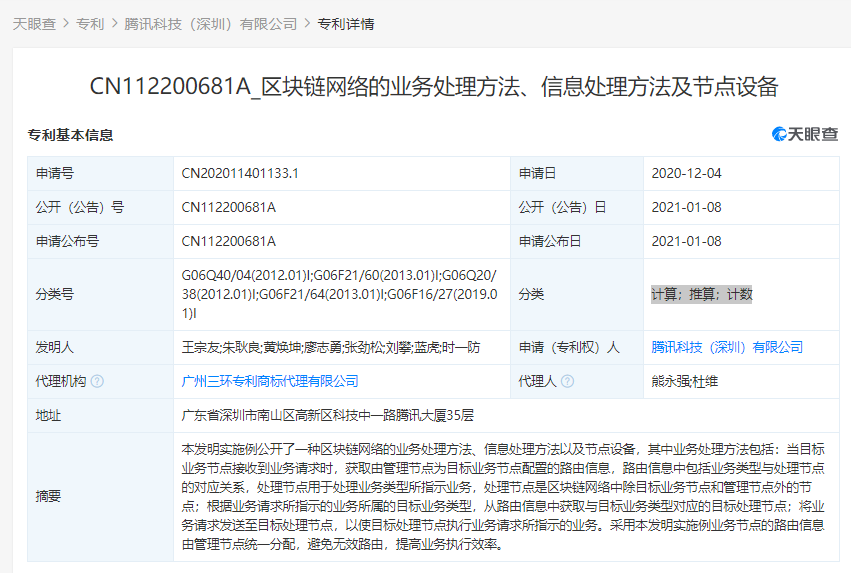The image size is (851, 573).
Task: Go to the 专利 breadcrumb
Action: pyautogui.click(x=90, y=24)
